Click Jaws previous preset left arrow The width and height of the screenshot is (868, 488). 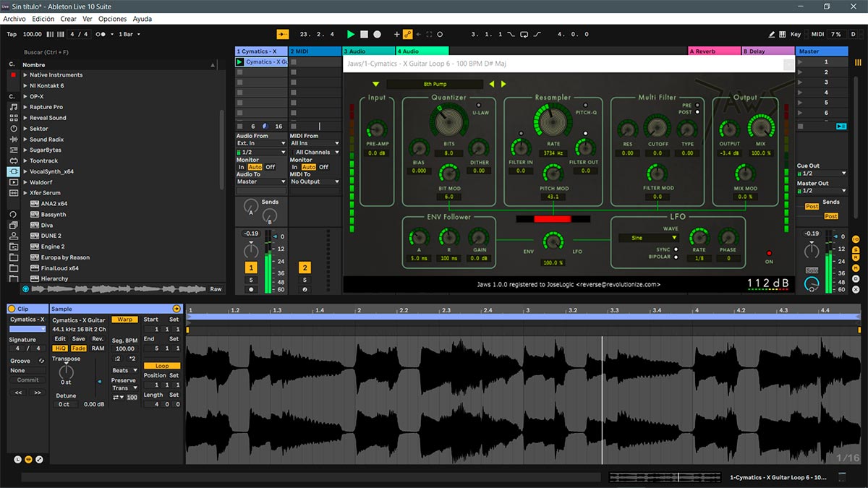coord(493,84)
